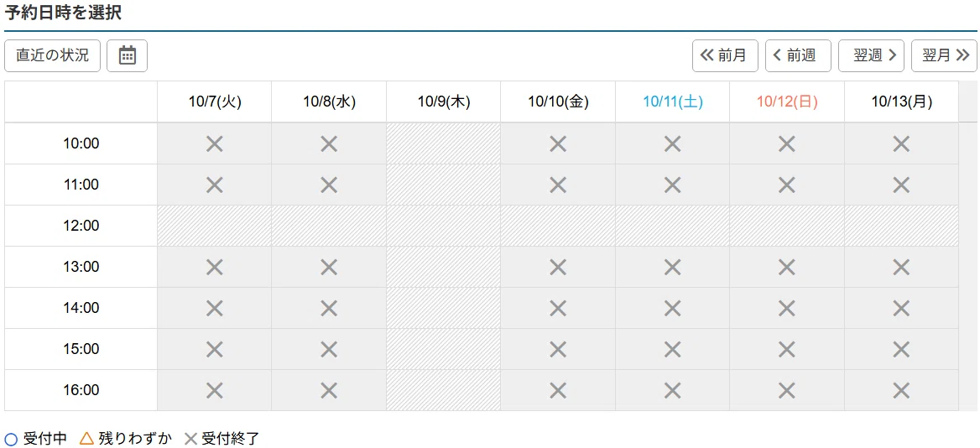980x448 pixels.
Task: Click the 直近の状況 button
Action: [x=53, y=55]
